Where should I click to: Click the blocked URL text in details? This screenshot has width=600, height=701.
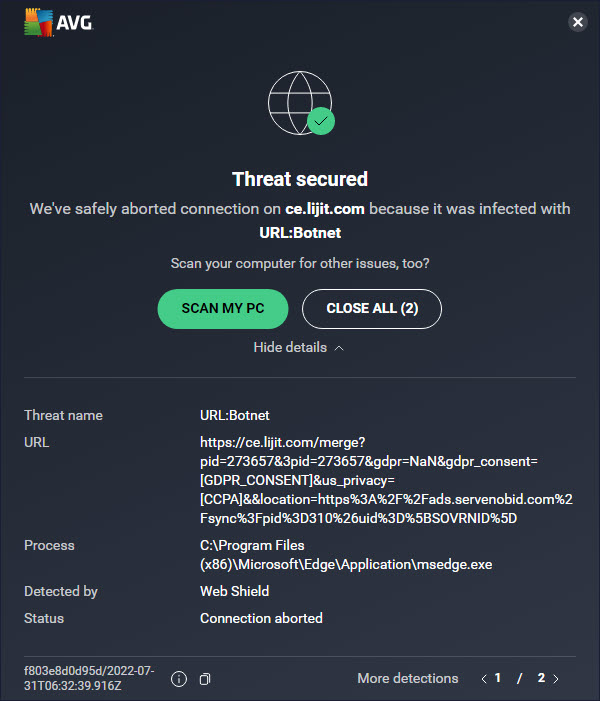[386, 480]
